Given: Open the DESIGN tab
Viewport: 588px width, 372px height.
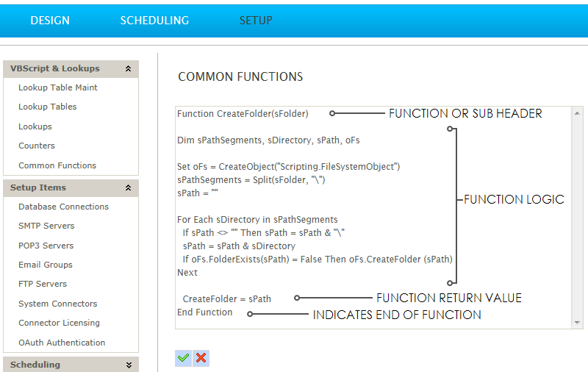Looking at the screenshot, I should click(50, 21).
